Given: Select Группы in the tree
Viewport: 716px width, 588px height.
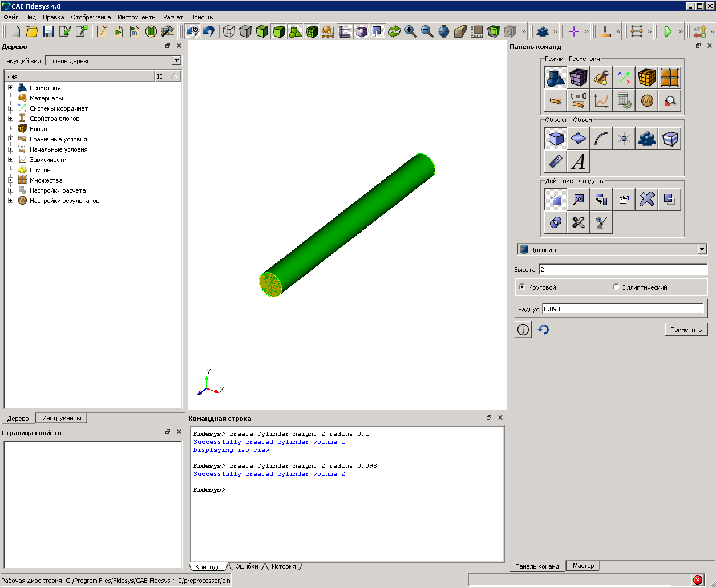Looking at the screenshot, I should [41, 170].
